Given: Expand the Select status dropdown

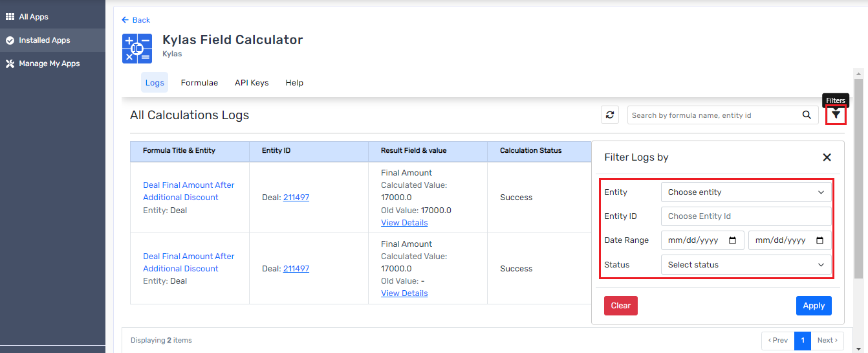Looking at the screenshot, I should click(746, 265).
